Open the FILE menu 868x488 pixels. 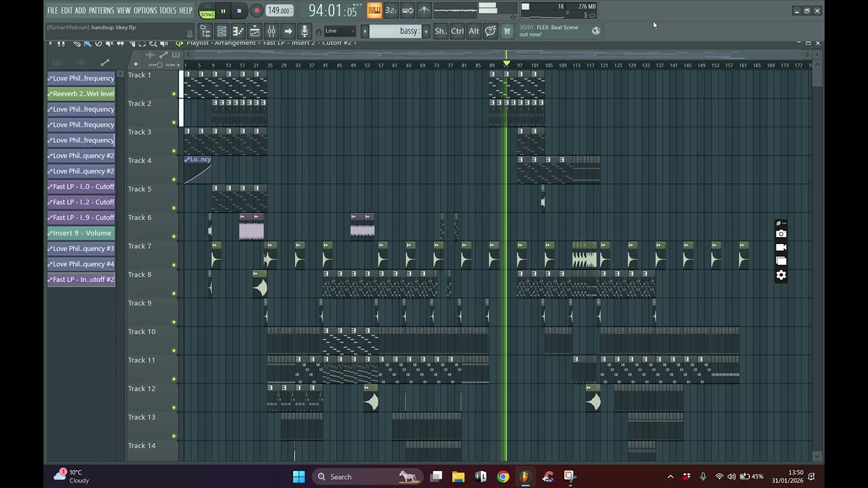point(52,11)
